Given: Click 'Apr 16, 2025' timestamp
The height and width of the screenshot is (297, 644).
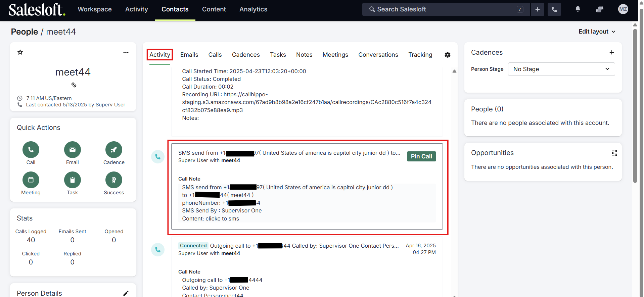Looking at the screenshot, I should (421, 246).
